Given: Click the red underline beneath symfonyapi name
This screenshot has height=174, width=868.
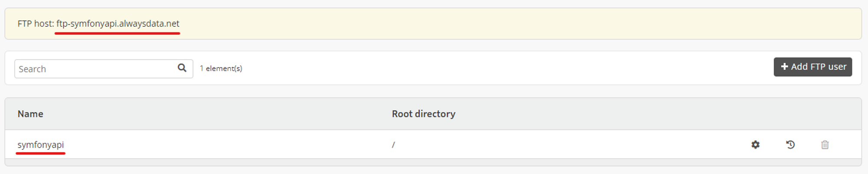Looking at the screenshot, I should pos(40,153).
